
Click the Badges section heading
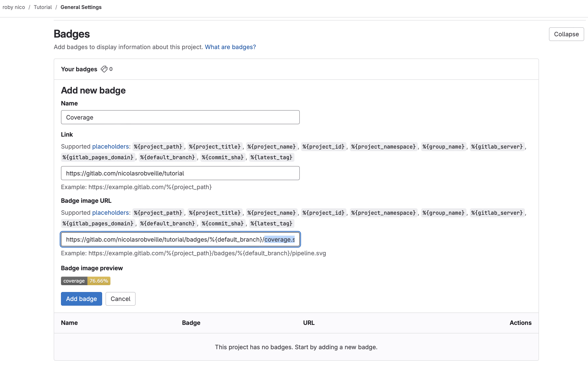coord(72,34)
